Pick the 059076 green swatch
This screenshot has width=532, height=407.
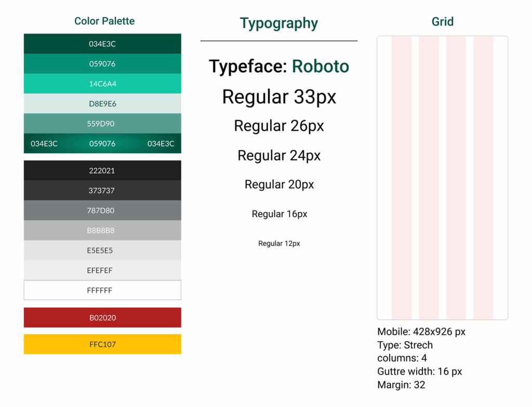pos(102,64)
